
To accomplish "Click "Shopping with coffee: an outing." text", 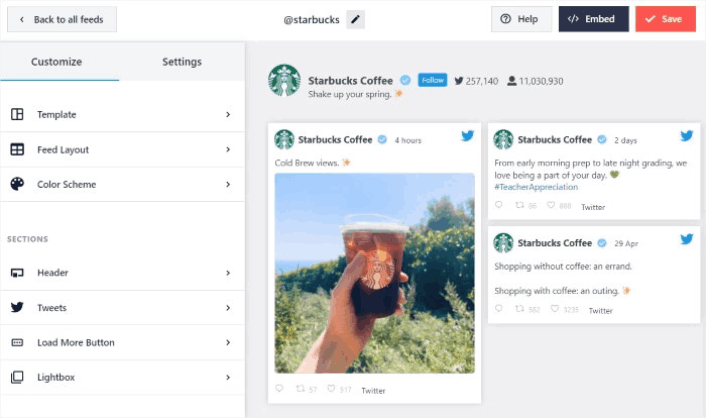I will (x=557, y=291).
